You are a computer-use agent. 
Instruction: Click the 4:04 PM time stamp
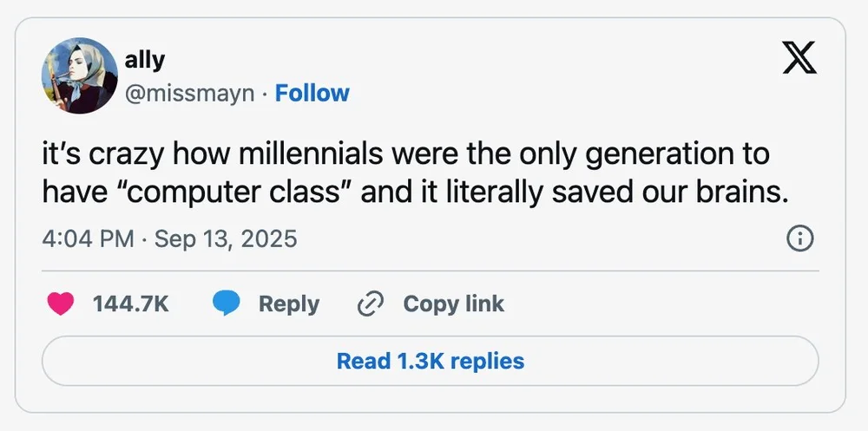pyautogui.click(x=87, y=238)
